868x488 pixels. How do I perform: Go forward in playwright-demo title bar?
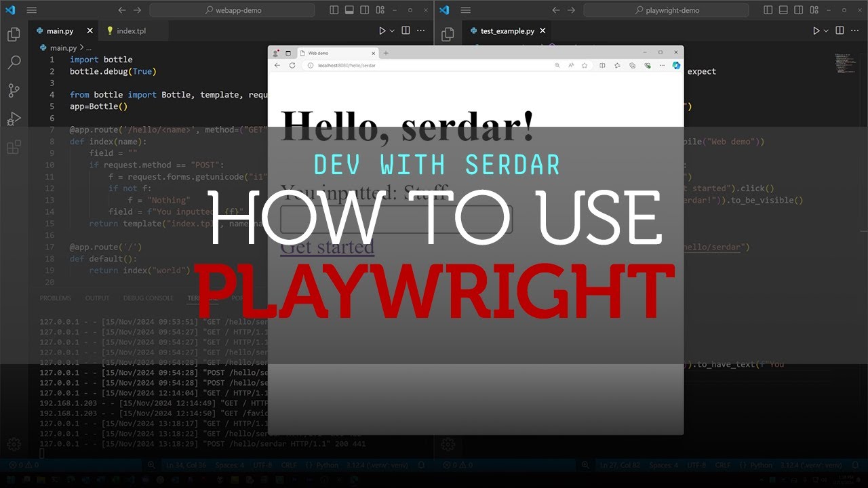coord(572,10)
